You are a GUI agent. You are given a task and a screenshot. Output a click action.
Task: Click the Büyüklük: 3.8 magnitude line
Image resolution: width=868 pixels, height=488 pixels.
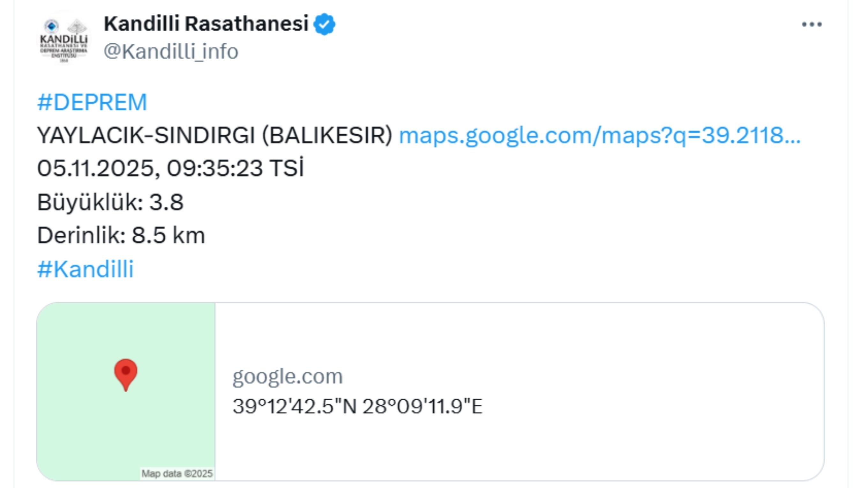pyautogui.click(x=110, y=203)
